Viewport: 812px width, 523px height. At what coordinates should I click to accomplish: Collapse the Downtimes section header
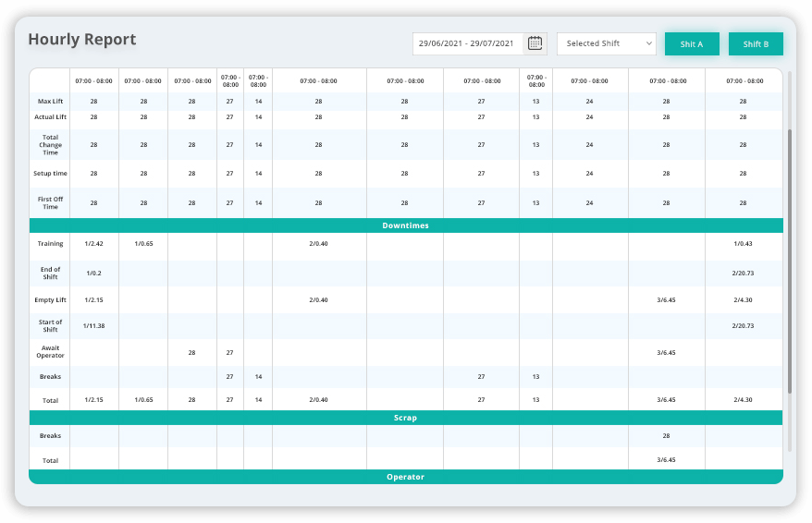point(405,225)
